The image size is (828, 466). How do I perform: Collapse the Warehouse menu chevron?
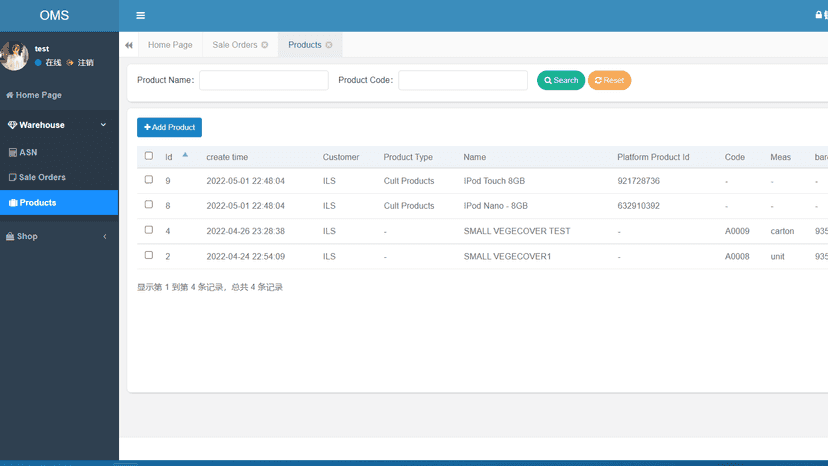(104, 125)
